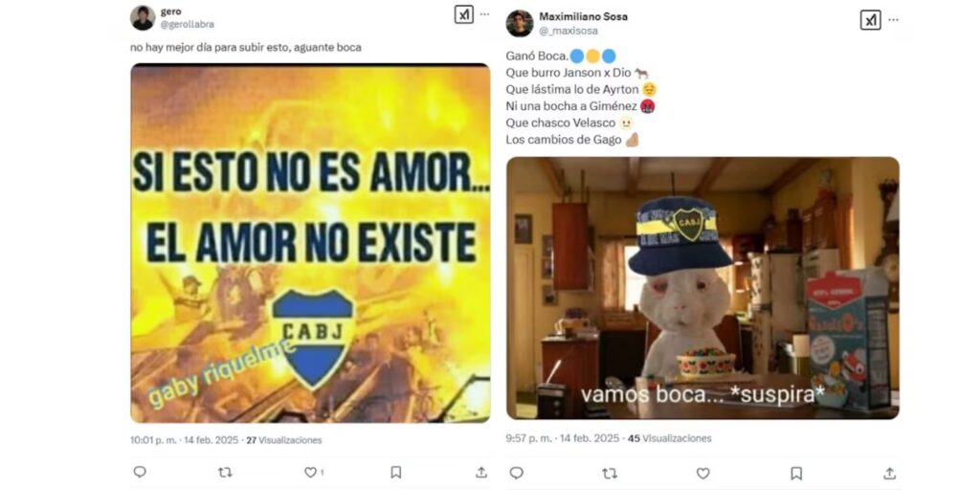The width and height of the screenshot is (980, 490).
Task: Bookmark gero's tweet
Action: point(395,473)
